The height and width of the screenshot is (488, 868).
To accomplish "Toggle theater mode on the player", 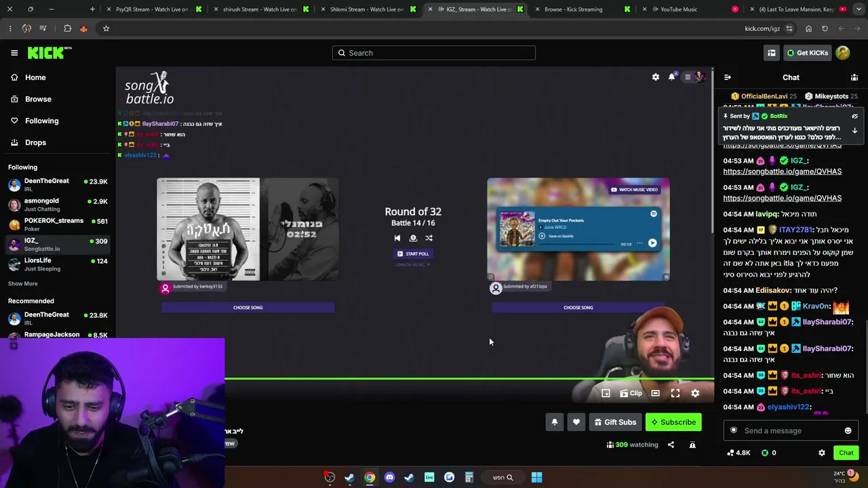I will coord(655,393).
